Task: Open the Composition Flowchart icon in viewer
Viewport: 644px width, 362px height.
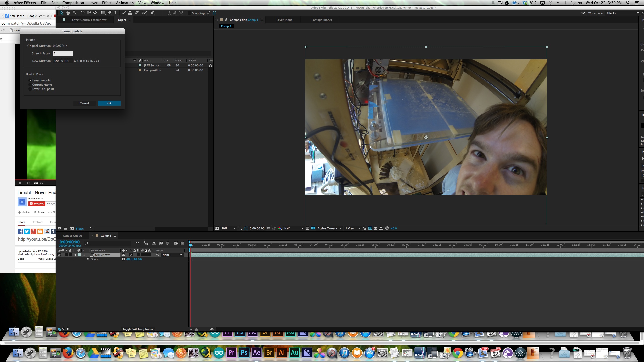Action: point(381,228)
